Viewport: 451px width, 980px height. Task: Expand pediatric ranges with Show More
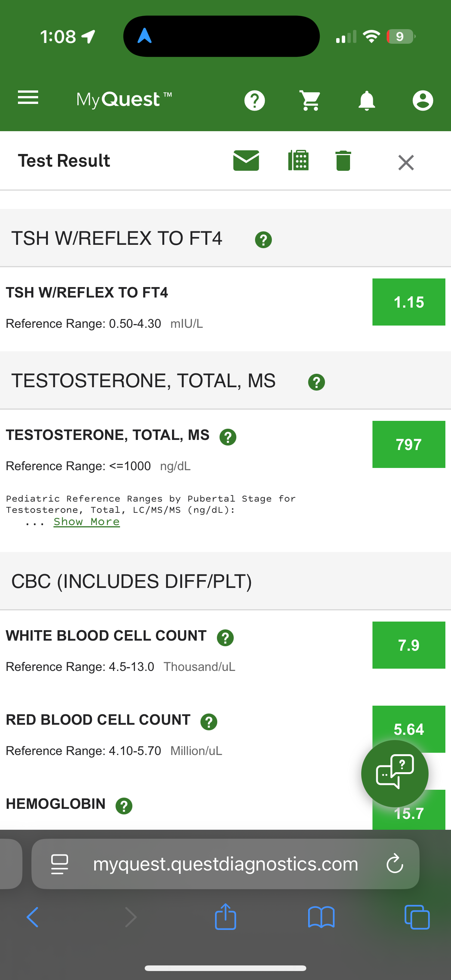[x=86, y=521]
